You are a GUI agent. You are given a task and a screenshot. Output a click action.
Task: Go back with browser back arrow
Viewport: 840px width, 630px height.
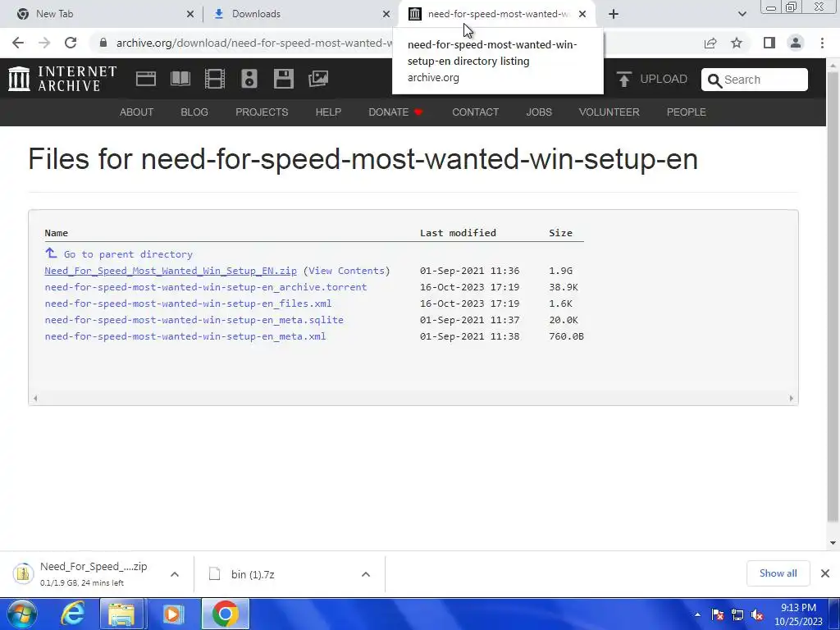point(18,43)
